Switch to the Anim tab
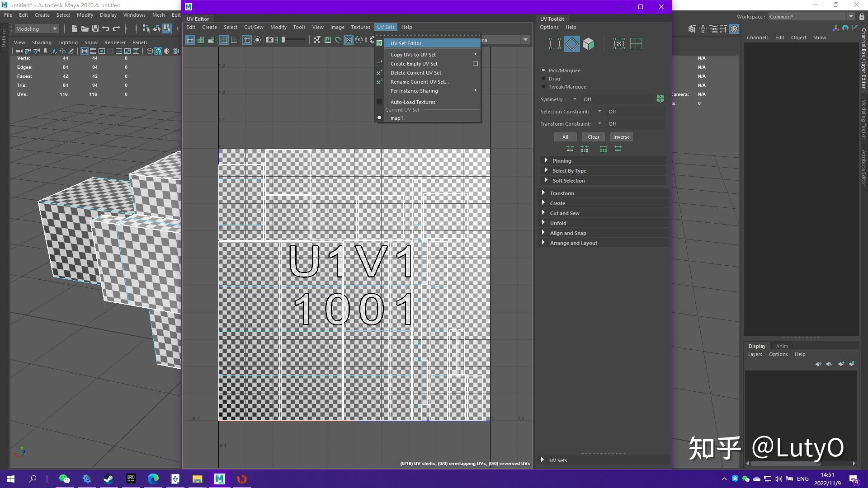Viewport: 868px width, 488px height. 782,346
